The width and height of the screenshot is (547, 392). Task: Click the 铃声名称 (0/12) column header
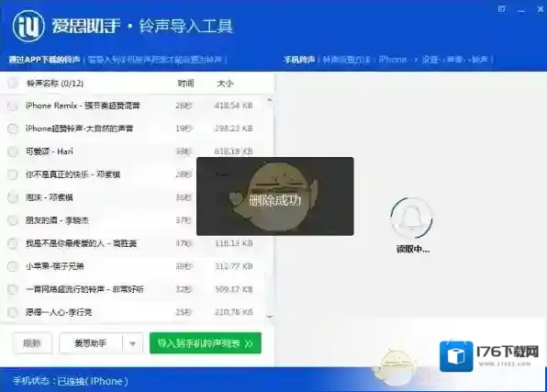55,83
